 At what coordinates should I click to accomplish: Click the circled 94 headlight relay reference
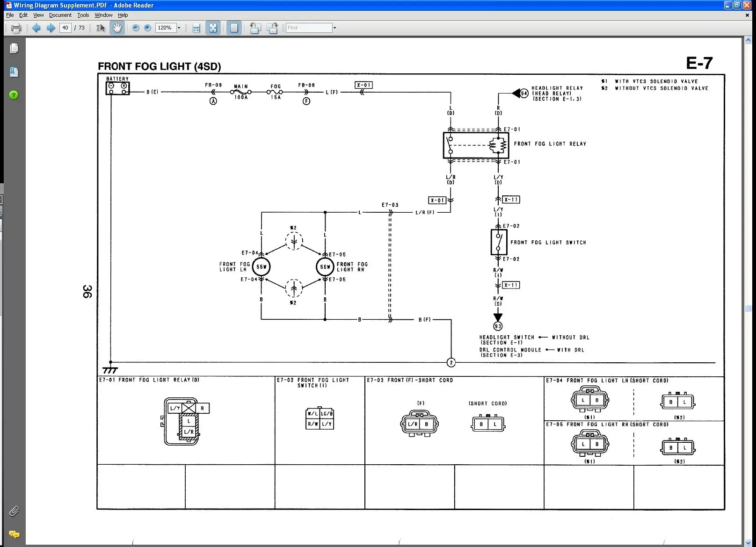pos(524,94)
